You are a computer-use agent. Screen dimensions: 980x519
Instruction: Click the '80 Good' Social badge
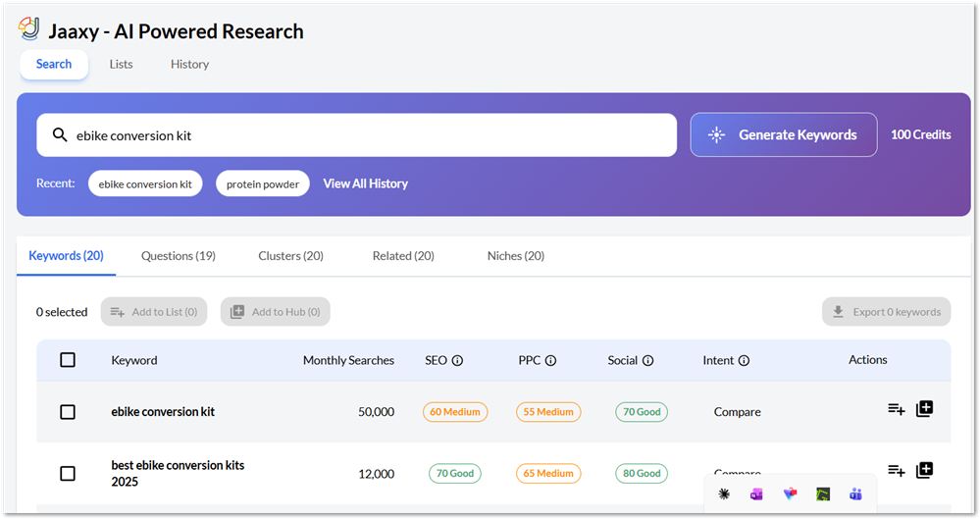[x=642, y=473]
